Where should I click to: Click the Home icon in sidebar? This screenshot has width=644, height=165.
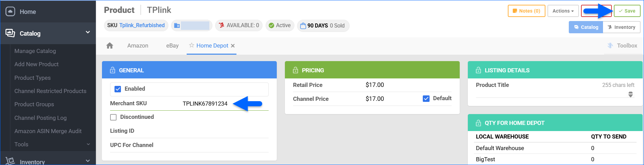tap(11, 12)
